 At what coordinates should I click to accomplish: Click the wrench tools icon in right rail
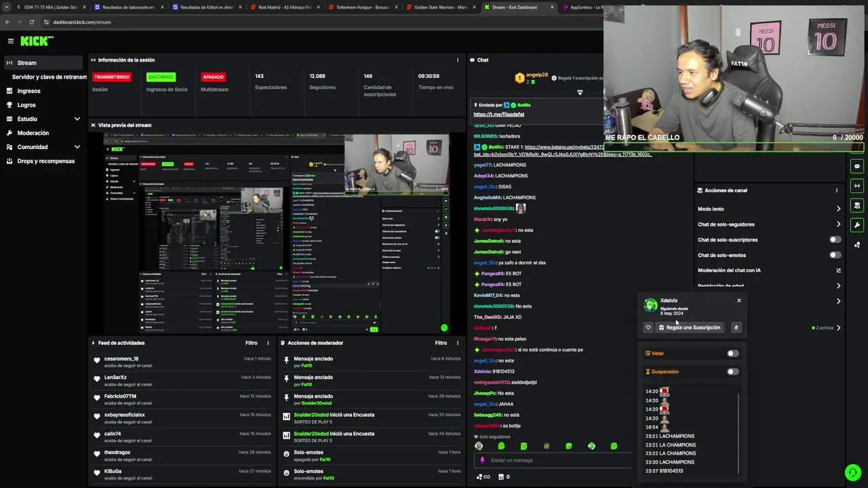point(857,225)
